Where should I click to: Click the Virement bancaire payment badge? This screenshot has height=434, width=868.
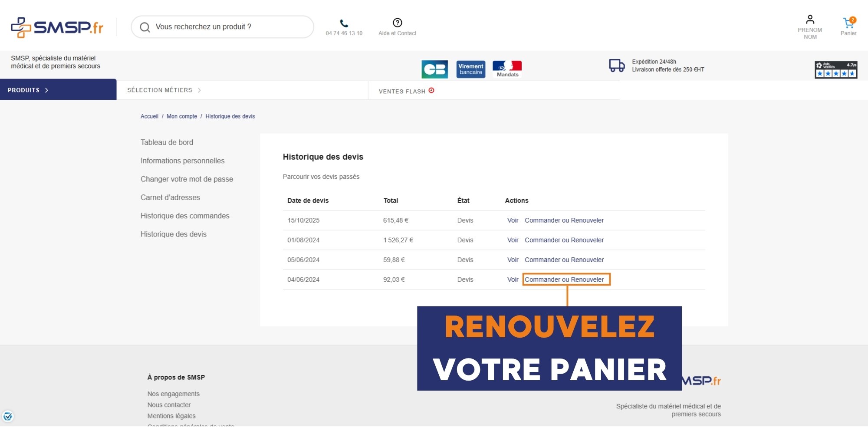[470, 69]
